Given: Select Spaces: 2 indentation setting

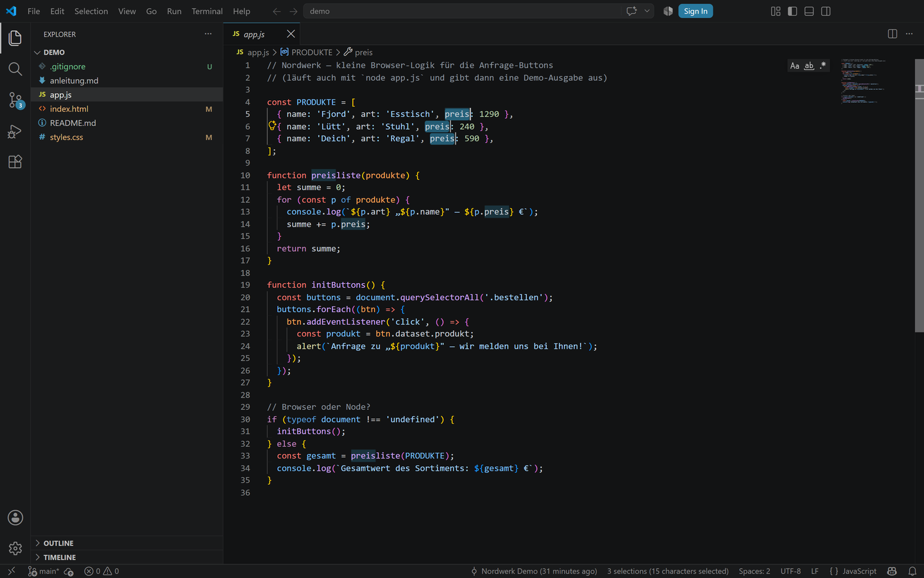Looking at the screenshot, I should [755, 571].
